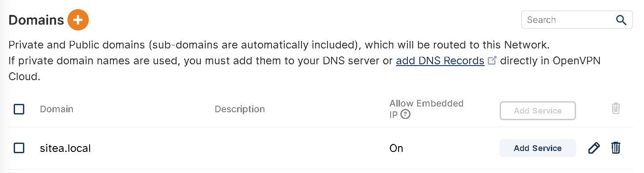
Task: Click the greyed-out Add Service header button
Action: [x=538, y=110]
